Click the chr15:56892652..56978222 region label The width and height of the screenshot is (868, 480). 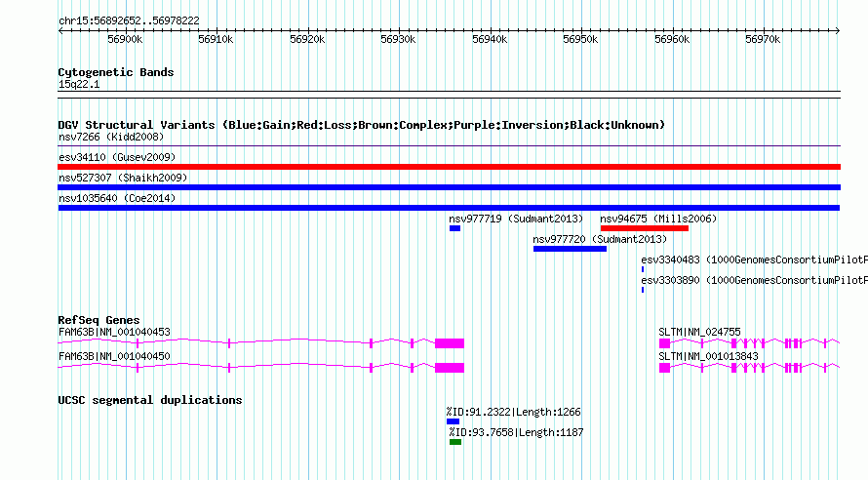[x=129, y=20]
